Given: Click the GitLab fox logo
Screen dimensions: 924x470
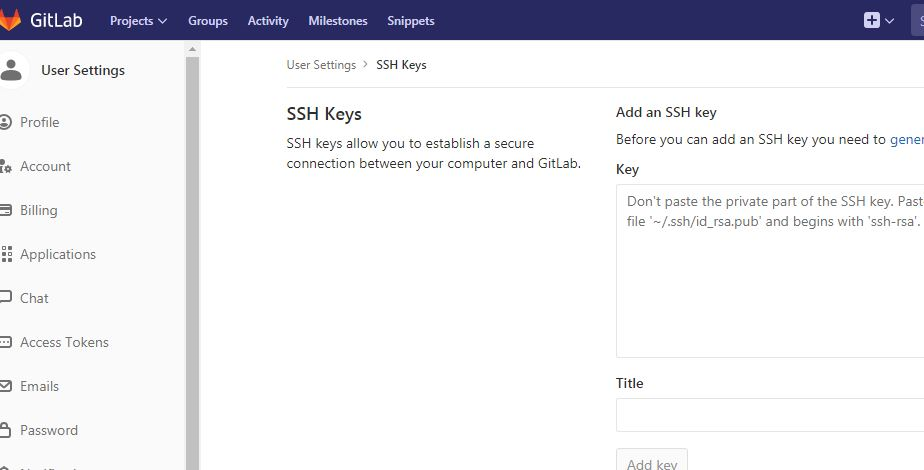Looking at the screenshot, I should point(10,20).
